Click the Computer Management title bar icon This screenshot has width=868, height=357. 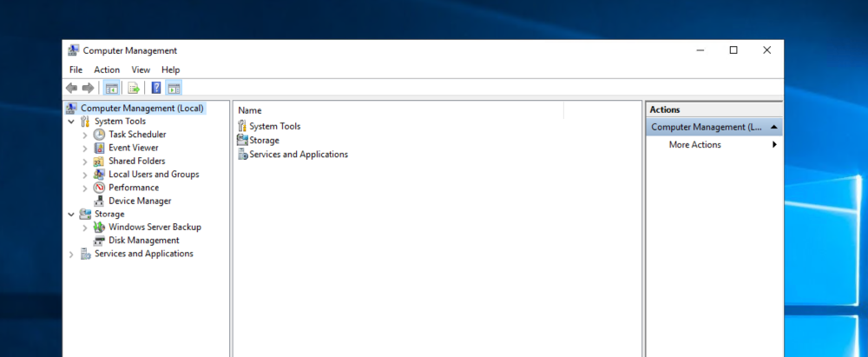click(x=73, y=50)
